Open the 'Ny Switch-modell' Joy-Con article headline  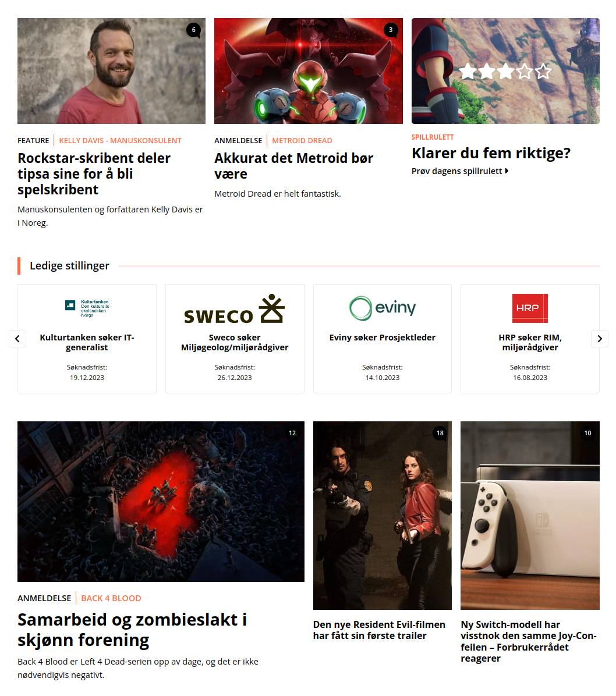529,641
